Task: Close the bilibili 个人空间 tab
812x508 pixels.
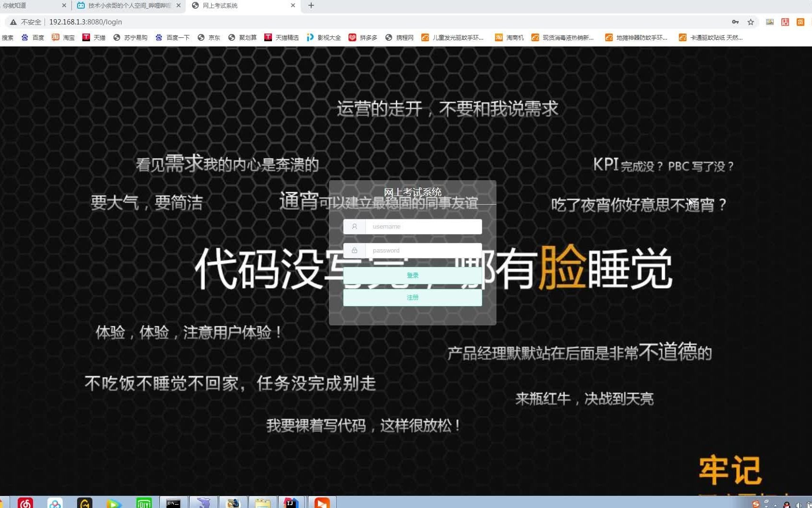Action: click(179, 6)
